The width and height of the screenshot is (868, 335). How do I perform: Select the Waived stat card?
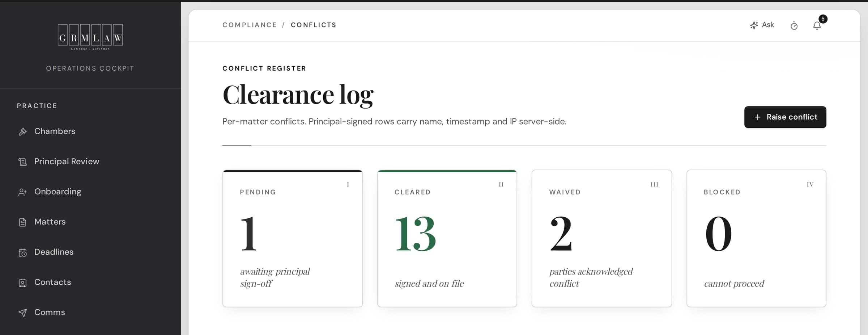coord(602,238)
